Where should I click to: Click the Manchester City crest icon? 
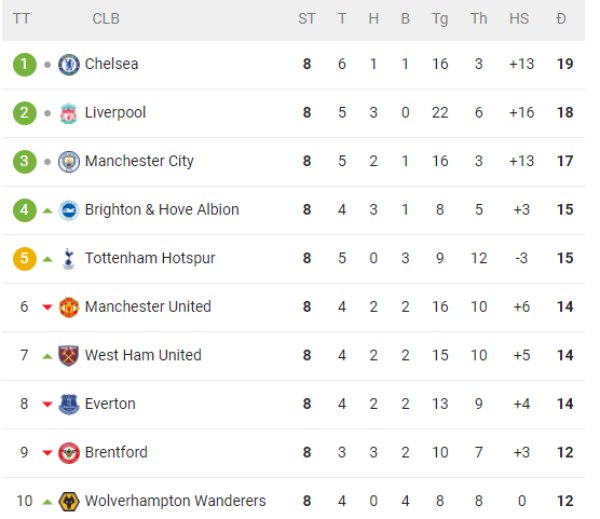coord(69,162)
